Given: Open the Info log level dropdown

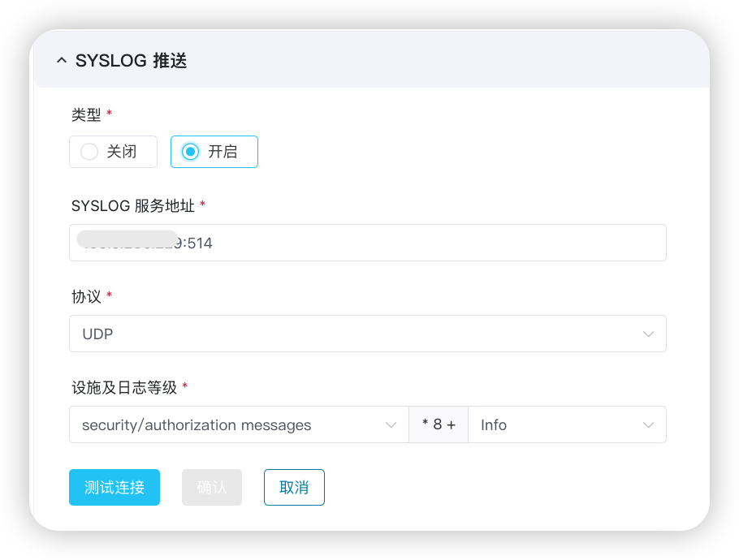Looking at the screenshot, I should 567,424.
